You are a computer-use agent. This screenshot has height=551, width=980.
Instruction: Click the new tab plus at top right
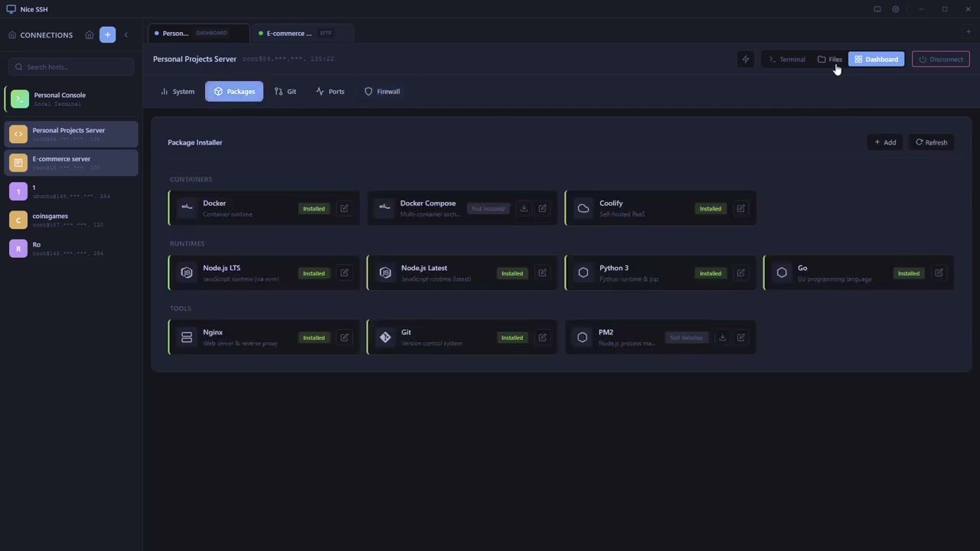click(969, 32)
